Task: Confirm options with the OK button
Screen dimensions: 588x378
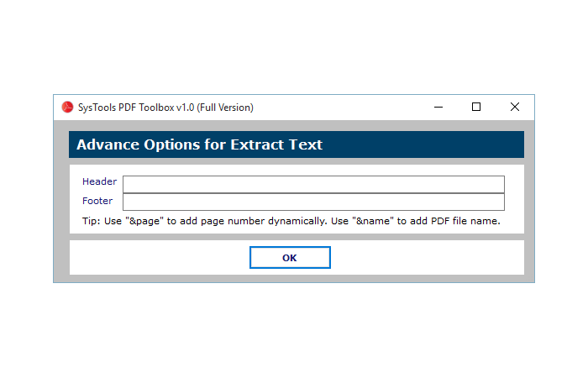Action: pyautogui.click(x=290, y=257)
